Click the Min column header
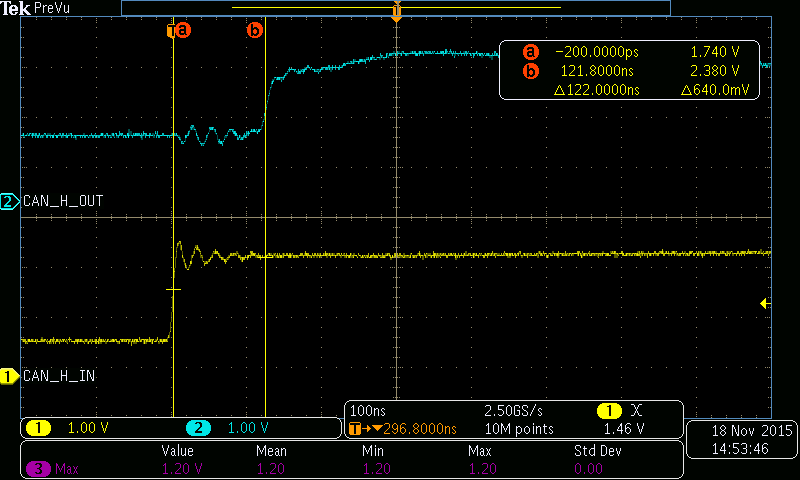Viewport: 800px width, 480px height. point(373,451)
